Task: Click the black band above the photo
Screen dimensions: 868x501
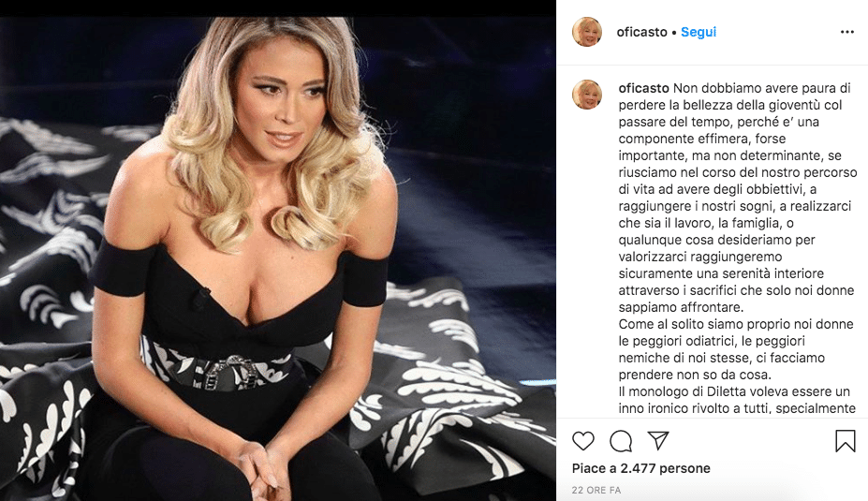Action: [x=278, y=7]
